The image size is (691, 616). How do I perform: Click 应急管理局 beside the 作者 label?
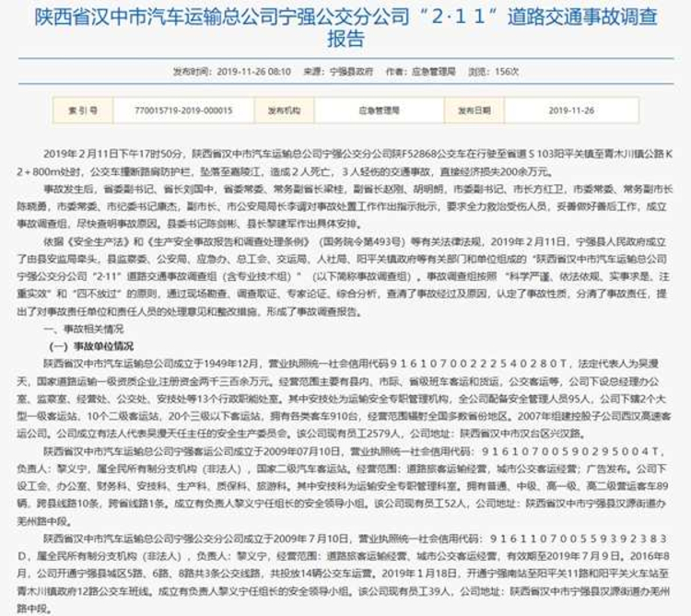coord(433,71)
